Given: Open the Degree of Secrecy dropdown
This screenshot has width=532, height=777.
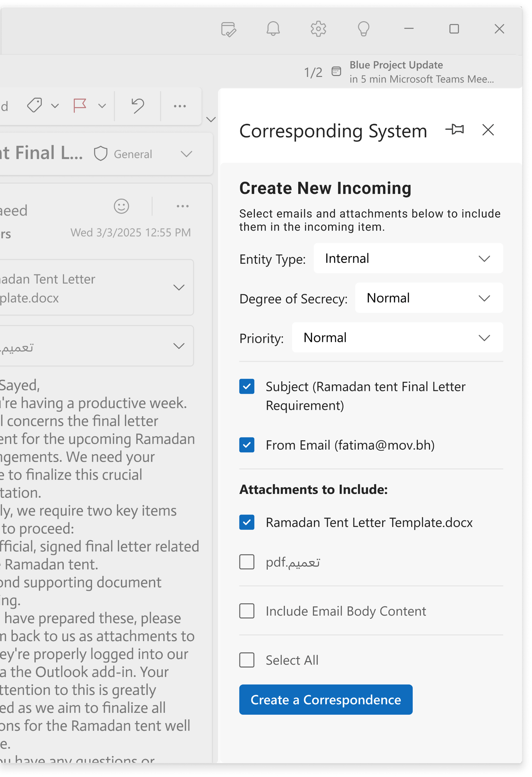Looking at the screenshot, I should pyautogui.click(x=429, y=298).
